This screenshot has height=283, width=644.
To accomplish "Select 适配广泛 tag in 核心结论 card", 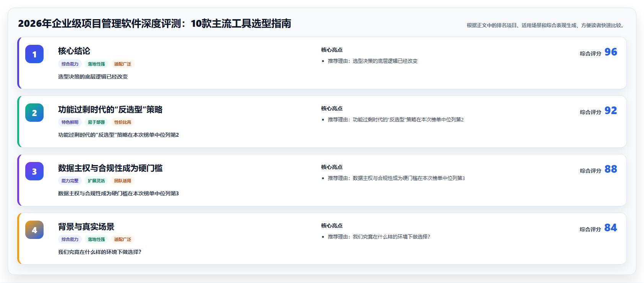I will 123,64.
